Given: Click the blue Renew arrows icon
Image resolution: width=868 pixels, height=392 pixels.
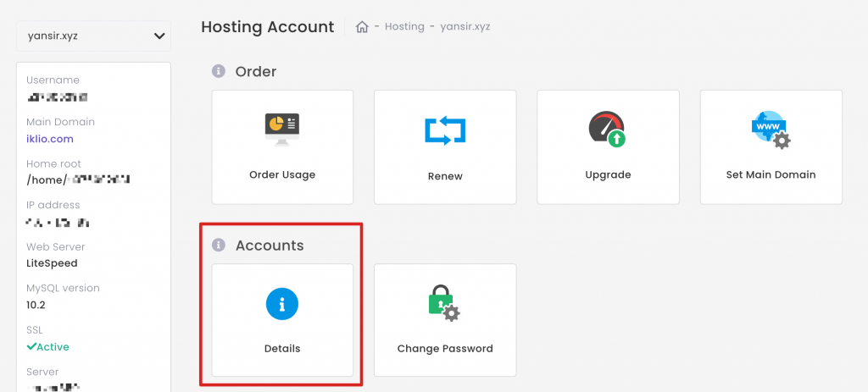Looking at the screenshot, I should pyautogui.click(x=445, y=130).
